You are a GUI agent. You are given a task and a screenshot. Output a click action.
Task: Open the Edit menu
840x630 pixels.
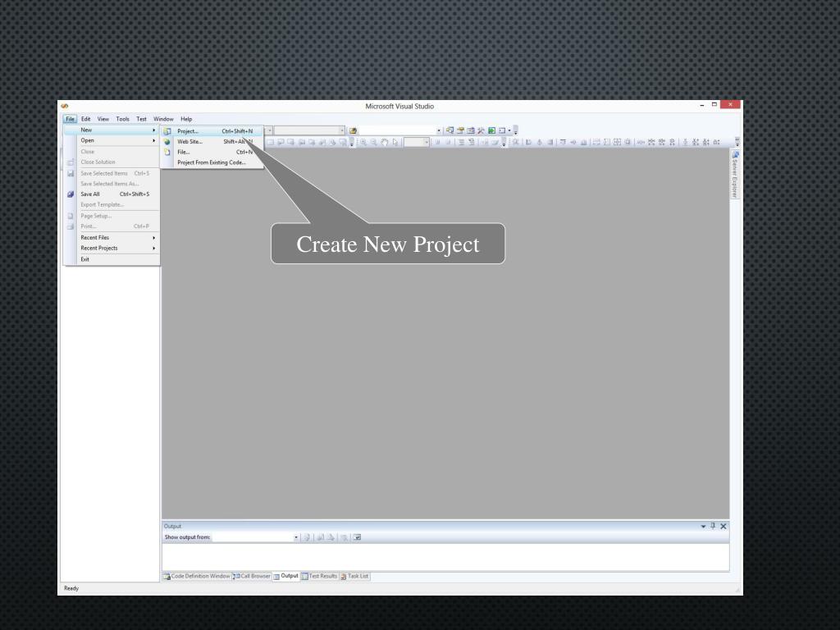(x=85, y=119)
